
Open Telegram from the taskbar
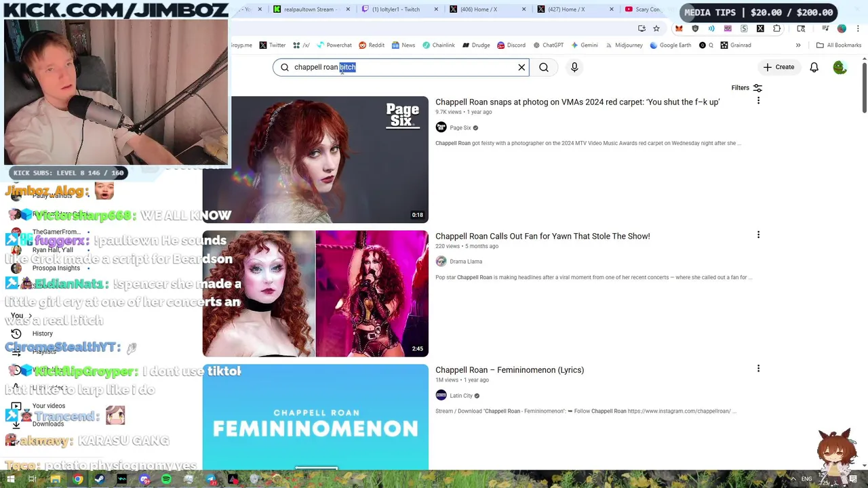point(211,480)
